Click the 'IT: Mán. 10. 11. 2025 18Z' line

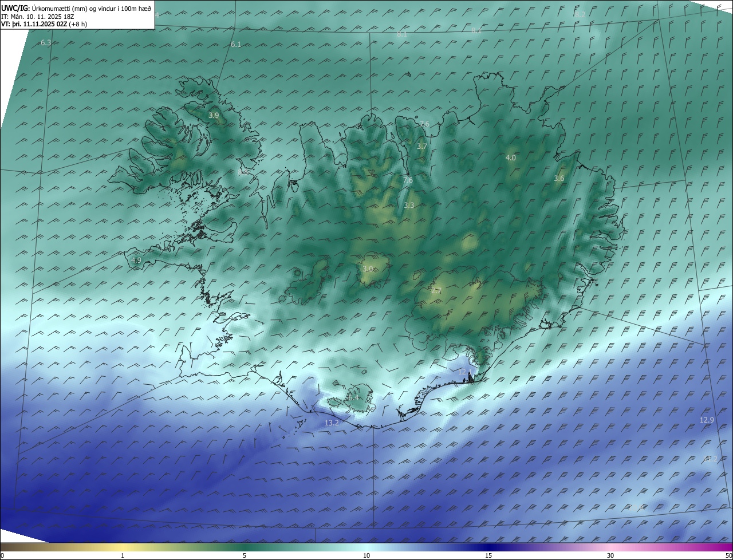click(x=38, y=17)
